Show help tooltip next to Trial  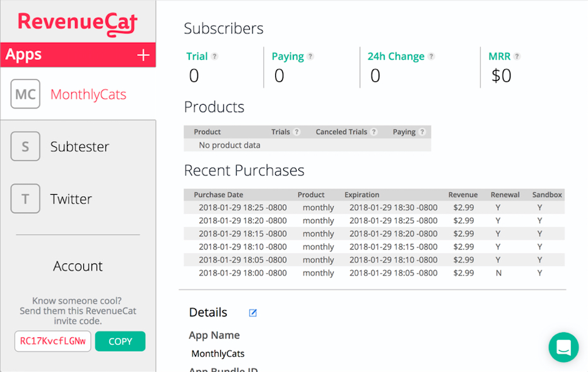[x=215, y=57]
